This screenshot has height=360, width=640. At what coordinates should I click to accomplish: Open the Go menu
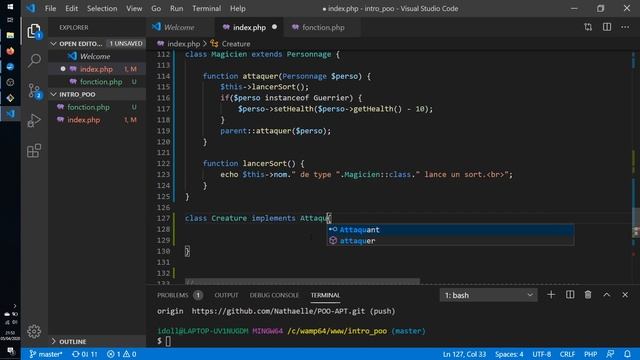pos(156,8)
